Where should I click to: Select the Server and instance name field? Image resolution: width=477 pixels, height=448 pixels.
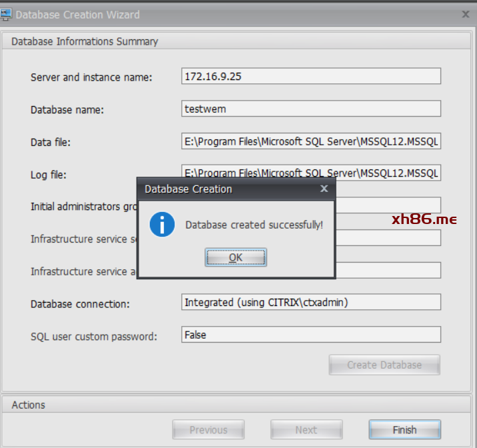[x=310, y=76]
